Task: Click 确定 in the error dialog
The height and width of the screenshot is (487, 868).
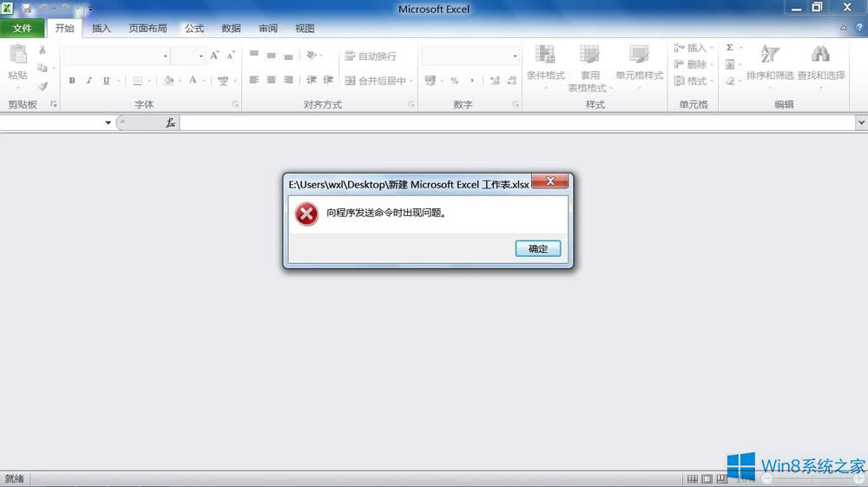Action: [x=538, y=248]
